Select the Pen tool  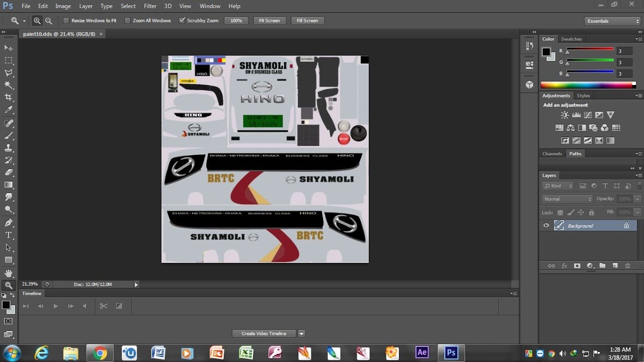click(x=9, y=223)
